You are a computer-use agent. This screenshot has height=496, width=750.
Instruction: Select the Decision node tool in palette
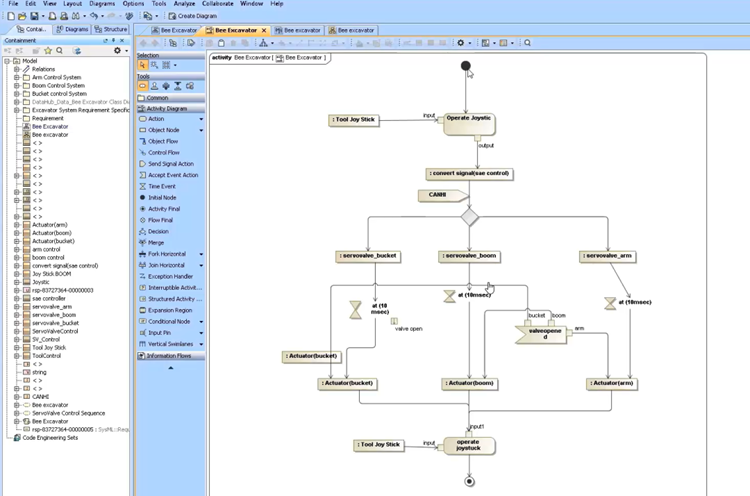157,231
